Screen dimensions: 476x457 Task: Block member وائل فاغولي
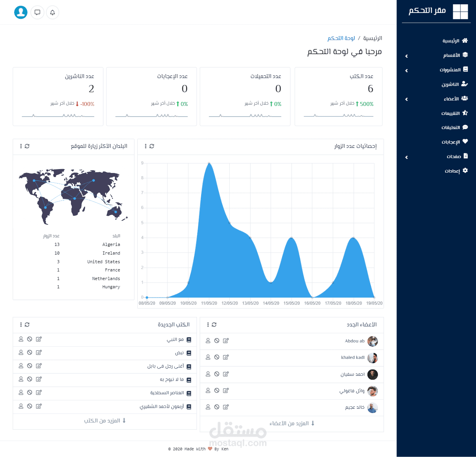(x=217, y=391)
